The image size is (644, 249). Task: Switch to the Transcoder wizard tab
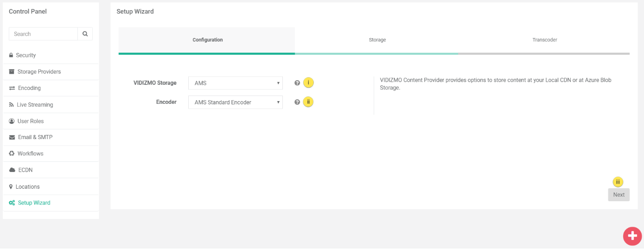544,40
